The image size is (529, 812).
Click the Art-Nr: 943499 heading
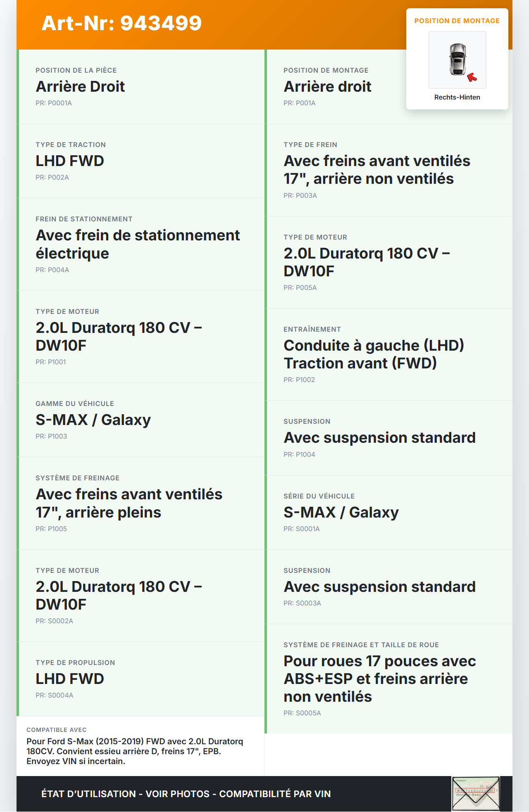pos(122,23)
